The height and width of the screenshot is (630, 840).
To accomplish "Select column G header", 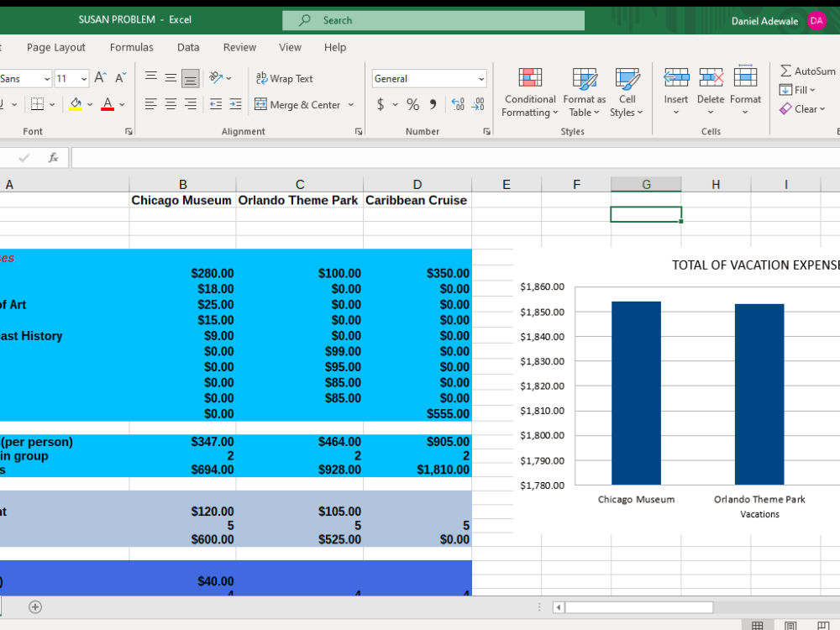I will click(646, 184).
